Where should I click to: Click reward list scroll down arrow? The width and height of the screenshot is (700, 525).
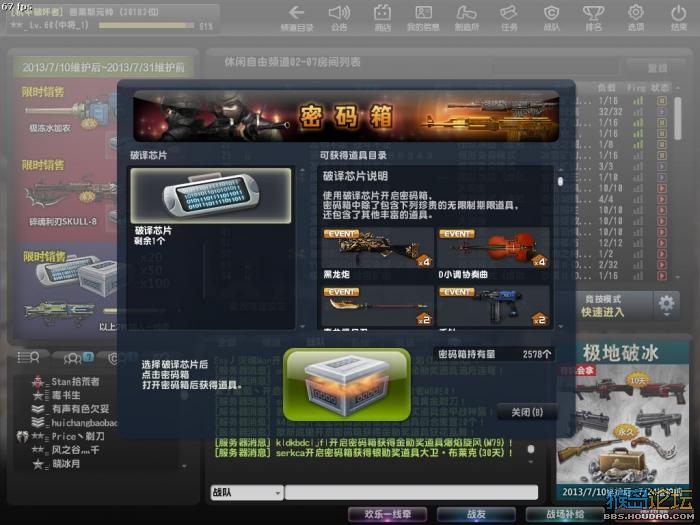[561, 326]
